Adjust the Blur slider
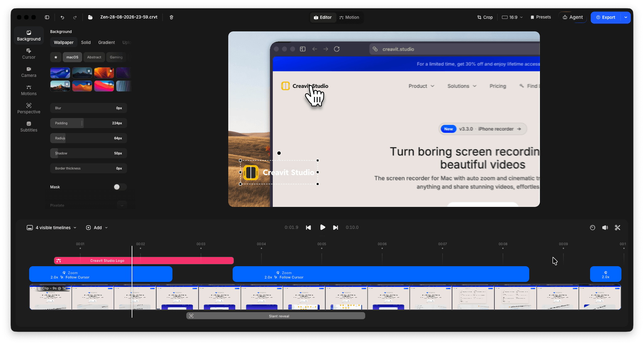Viewport: 644px width, 345px height. click(x=88, y=108)
